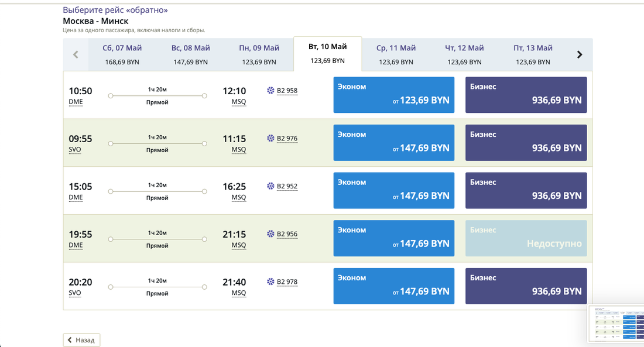Pick Эконом fare on the 15:05 flight
Viewport: 644px width, 347px height.
393,191
